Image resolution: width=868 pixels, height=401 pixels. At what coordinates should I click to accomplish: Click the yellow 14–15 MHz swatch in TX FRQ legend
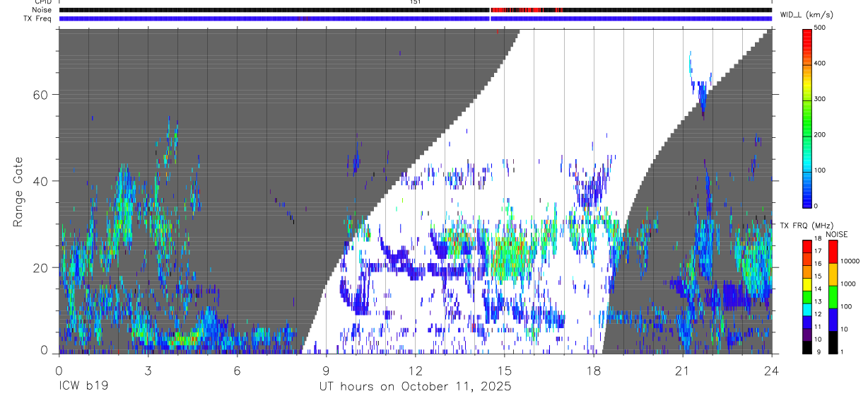pyautogui.click(x=807, y=284)
